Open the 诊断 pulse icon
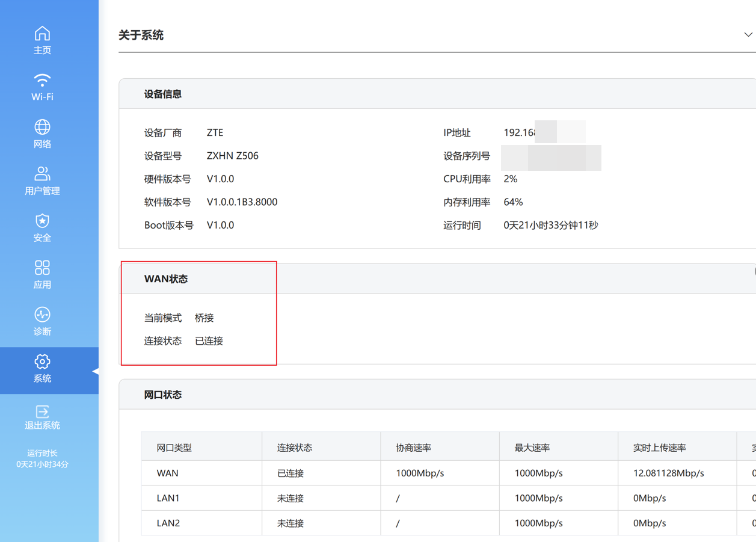Screen dimensions: 756x542 click(42, 315)
